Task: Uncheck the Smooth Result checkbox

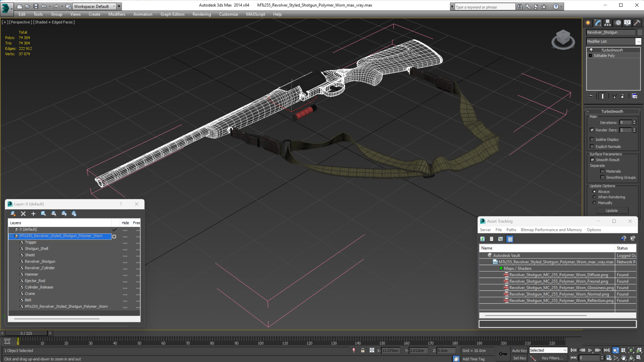Action: (x=592, y=160)
